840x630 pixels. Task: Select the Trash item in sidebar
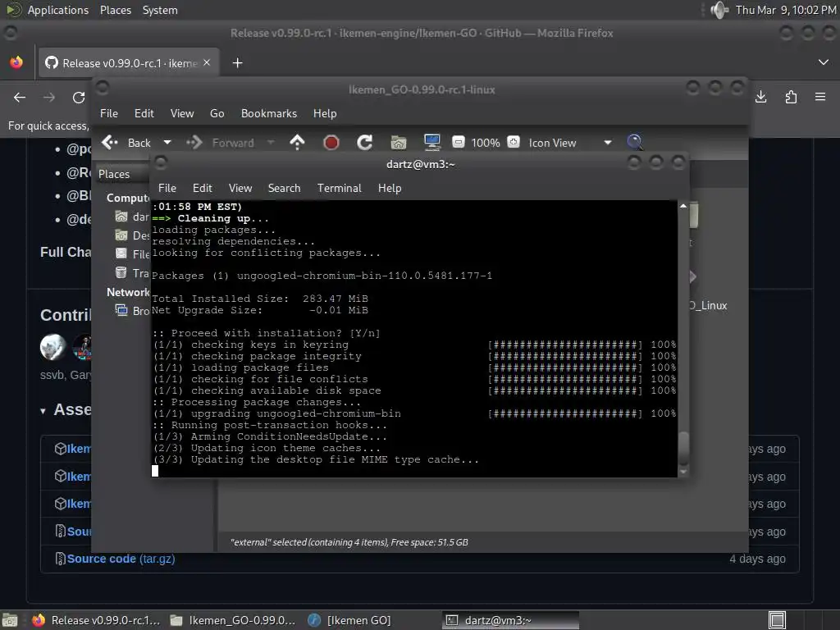[133, 273]
